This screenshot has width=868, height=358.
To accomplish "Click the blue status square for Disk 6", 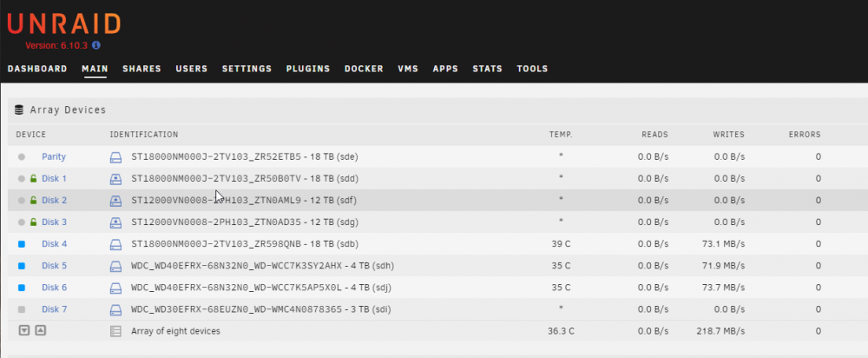I will click(22, 288).
